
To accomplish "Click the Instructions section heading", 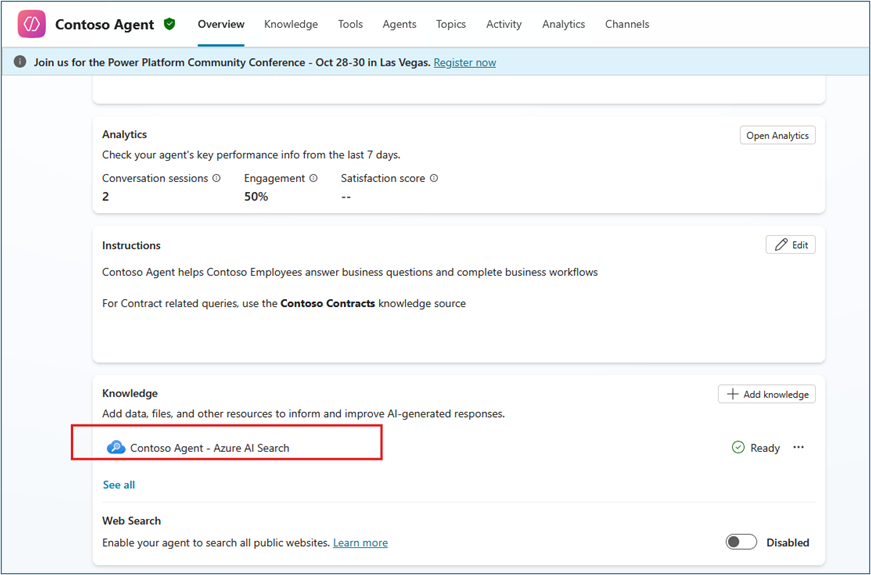I will 131,245.
